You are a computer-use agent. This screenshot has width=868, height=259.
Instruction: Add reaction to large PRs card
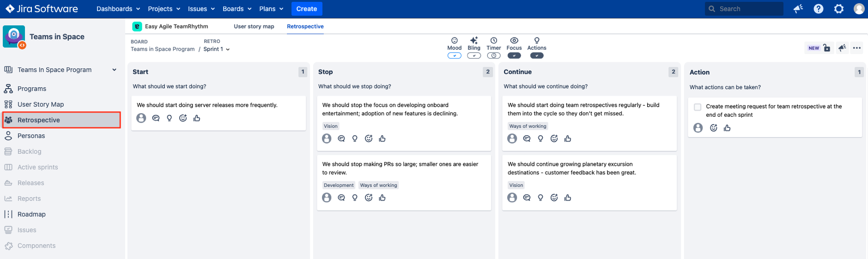369,198
